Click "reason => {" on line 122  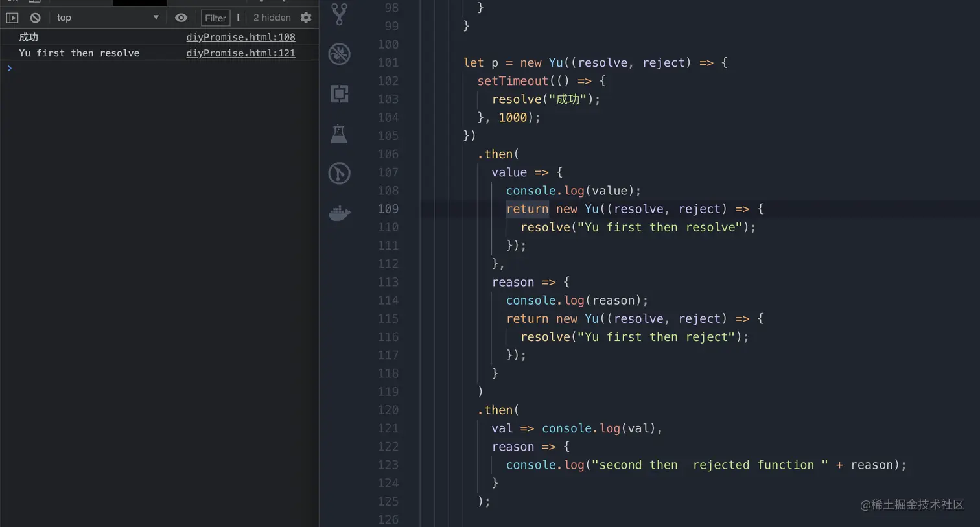pyautogui.click(x=531, y=447)
